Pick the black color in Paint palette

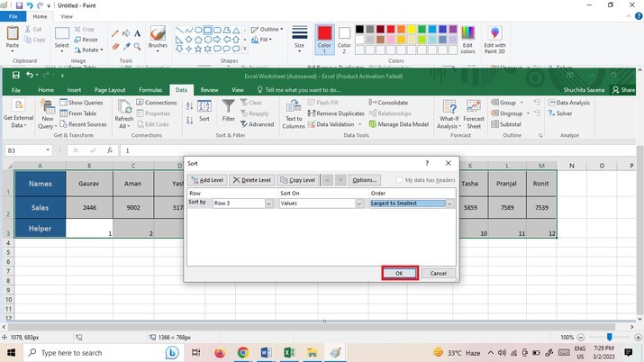[359, 29]
